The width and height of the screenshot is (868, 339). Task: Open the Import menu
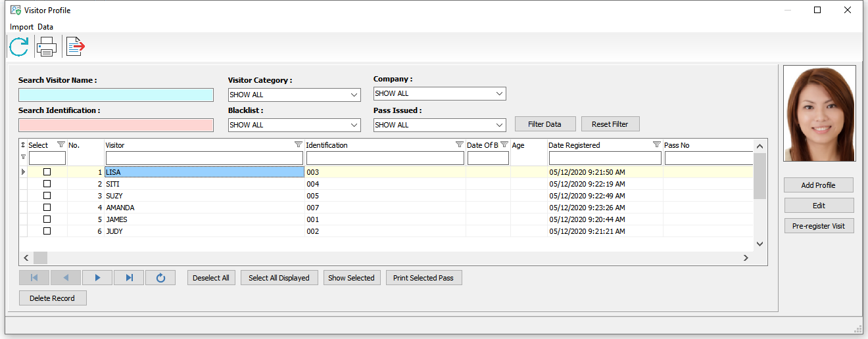21,27
